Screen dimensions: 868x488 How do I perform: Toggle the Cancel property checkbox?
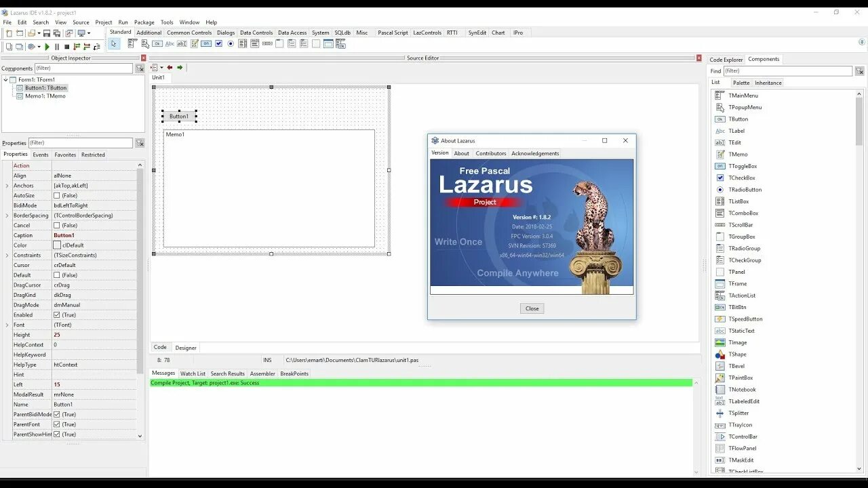pyautogui.click(x=57, y=225)
